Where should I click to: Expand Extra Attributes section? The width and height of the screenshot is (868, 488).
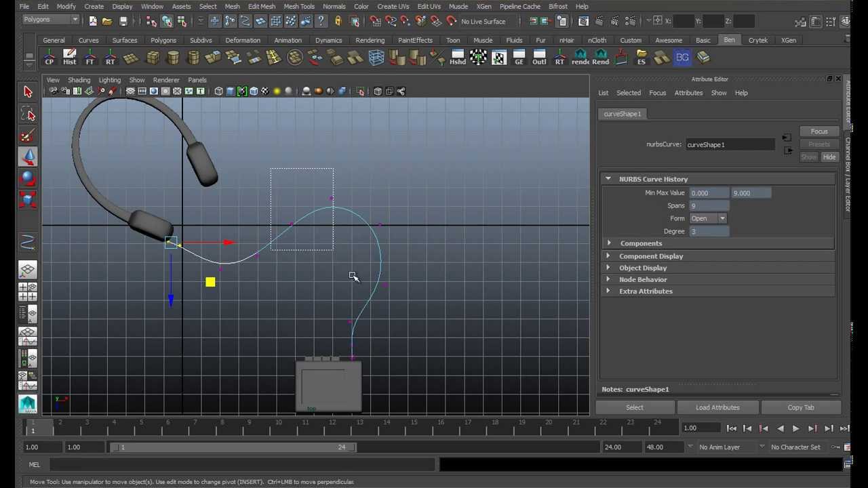[x=608, y=291]
